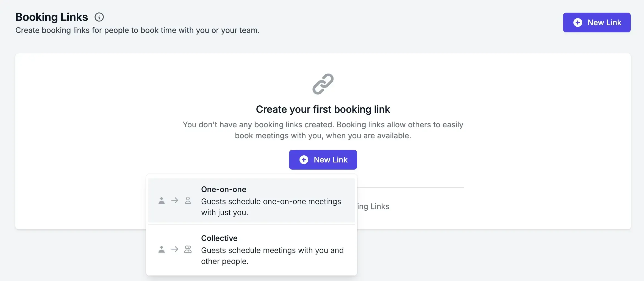Image resolution: width=644 pixels, height=281 pixels.
Task: Click the info icon beside Booking Links heading
Action: [x=99, y=17]
